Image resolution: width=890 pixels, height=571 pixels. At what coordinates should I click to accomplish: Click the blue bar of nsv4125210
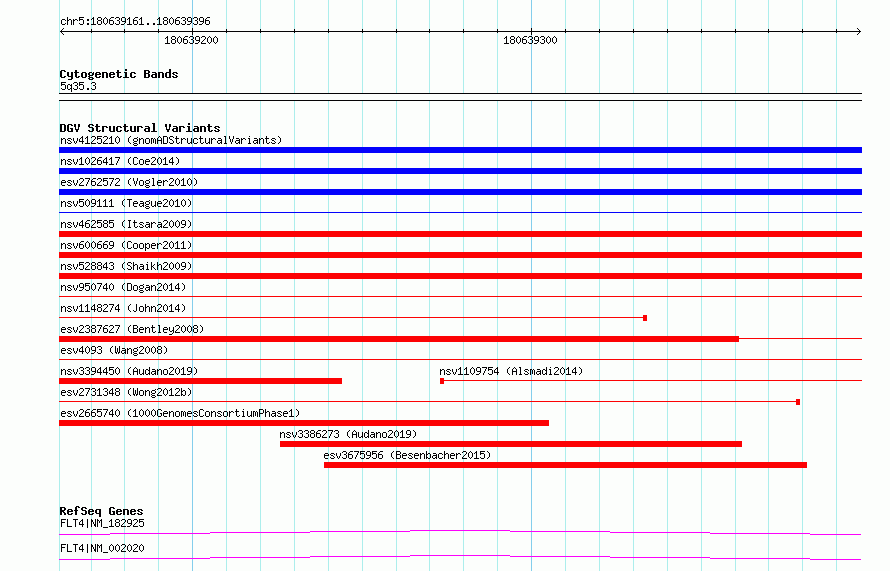tap(460, 150)
